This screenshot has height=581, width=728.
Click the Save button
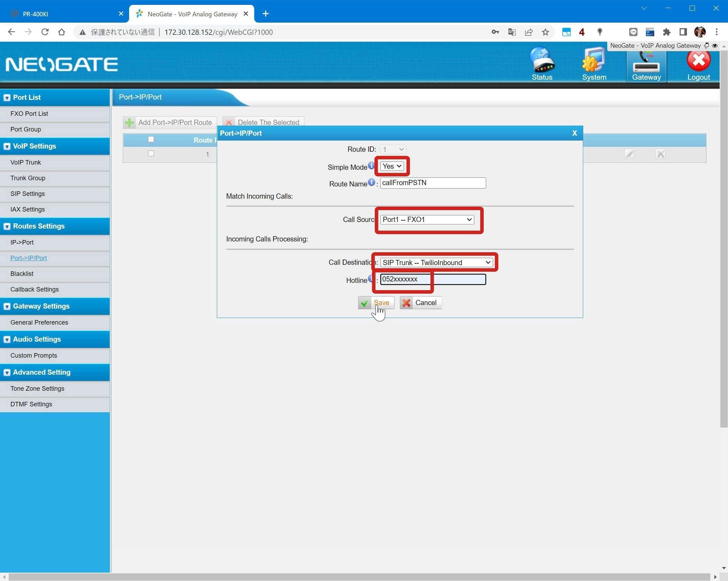pyautogui.click(x=376, y=303)
